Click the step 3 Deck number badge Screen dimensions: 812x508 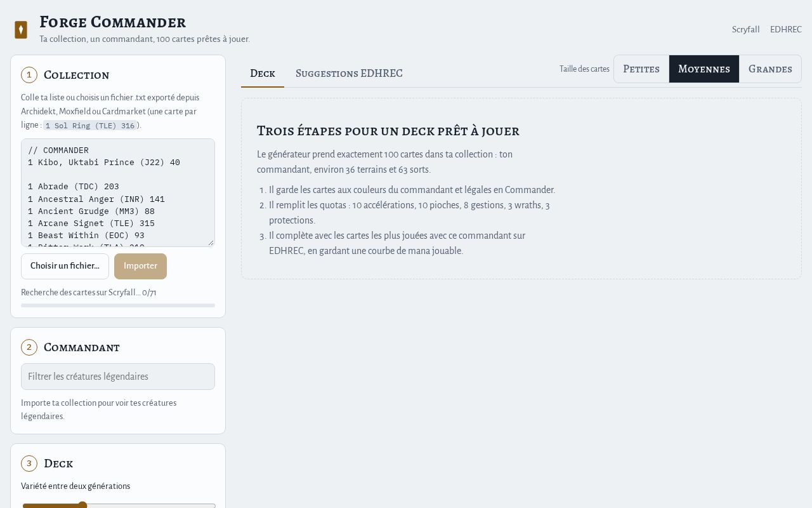pyautogui.click(x=29, y=464)
